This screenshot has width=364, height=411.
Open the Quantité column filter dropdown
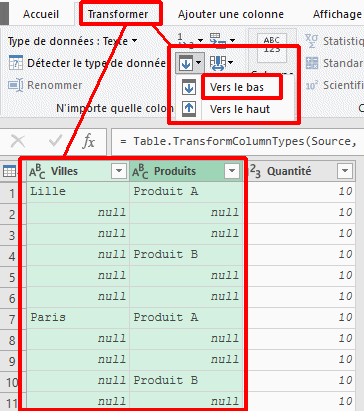click(345, 171)
